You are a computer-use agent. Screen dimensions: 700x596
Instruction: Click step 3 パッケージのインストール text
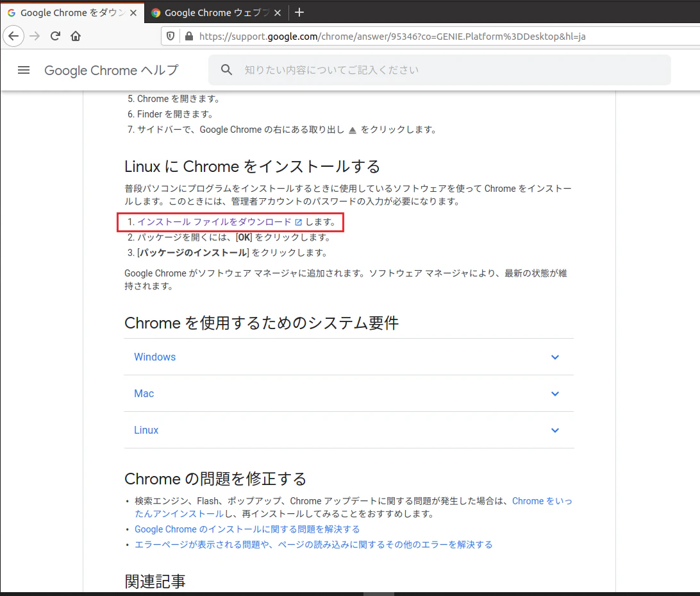click(232, 253)
